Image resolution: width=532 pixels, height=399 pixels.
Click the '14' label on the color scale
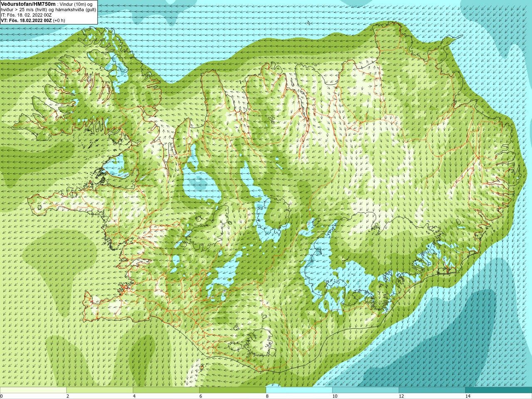pyautogui.click(x=468, y=396)
